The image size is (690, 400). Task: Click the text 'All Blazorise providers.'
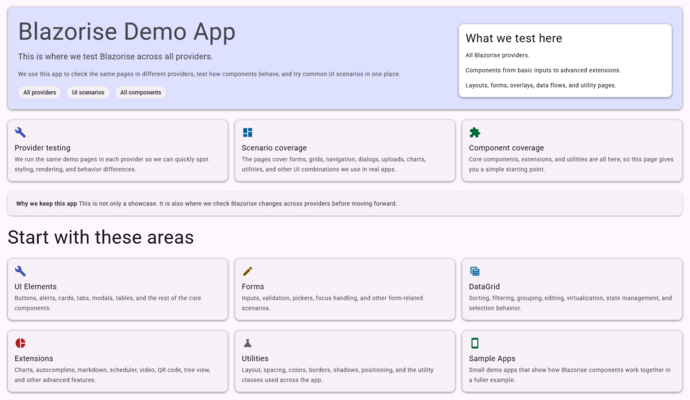click(497, 55)
